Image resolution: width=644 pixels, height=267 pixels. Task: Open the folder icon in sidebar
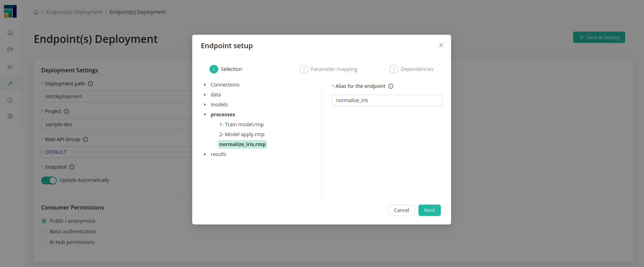click(x=10, y=49)
